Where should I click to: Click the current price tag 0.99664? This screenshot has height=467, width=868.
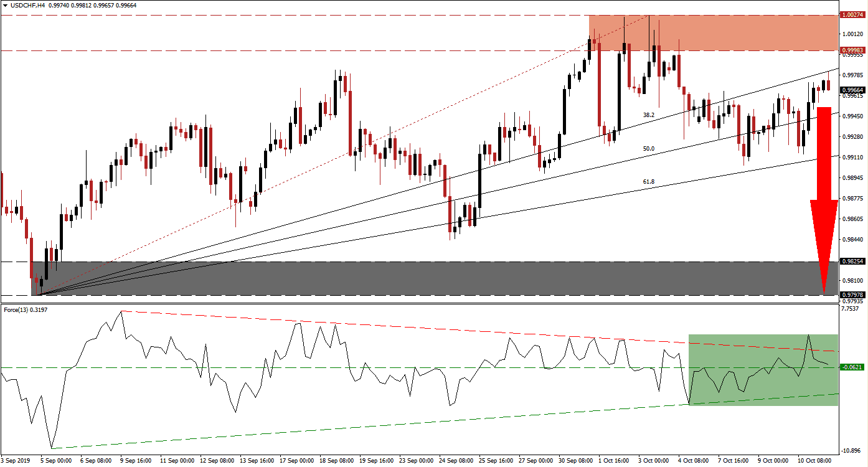pyautogui.click(x=852, y=90)
